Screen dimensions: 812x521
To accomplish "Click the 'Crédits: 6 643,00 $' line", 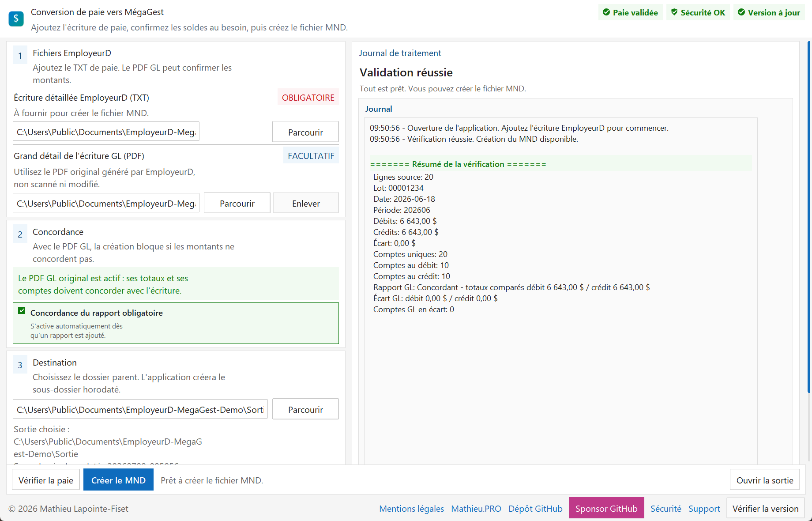I will click(x=406, y=232).
